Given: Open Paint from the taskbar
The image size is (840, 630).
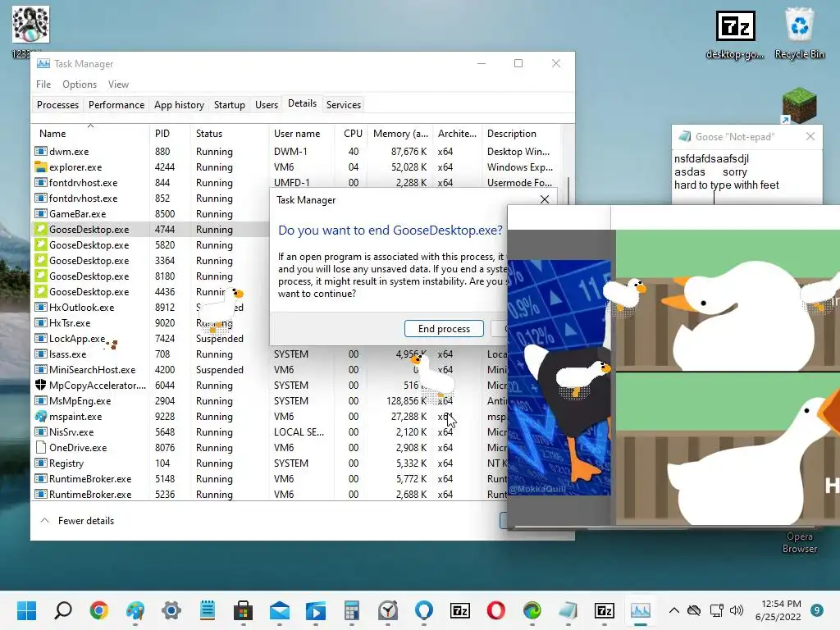Looking at the screenshot, I should (135, 610).
